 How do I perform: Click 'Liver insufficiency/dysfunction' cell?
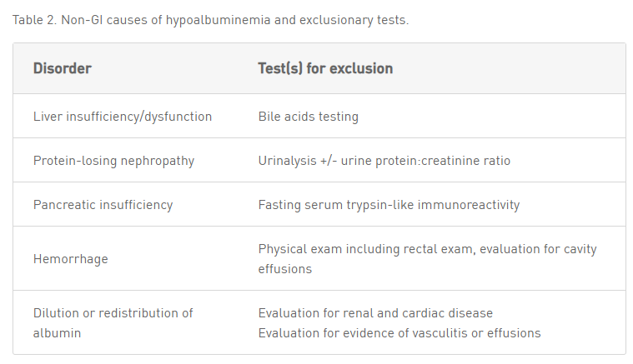[x=123, y=117]
